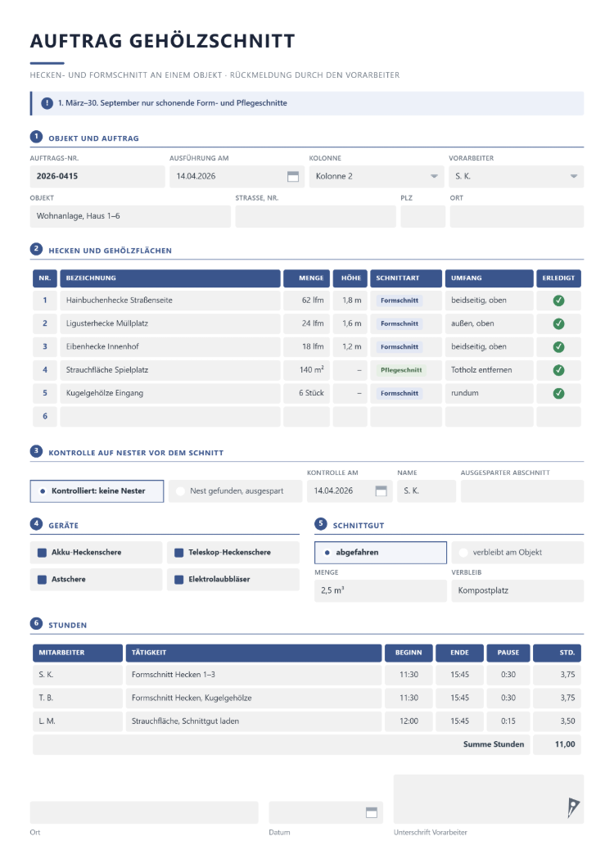The height and width of the screenshot is (868, 614).
Task: Open the Kolonne dropdown
Action: pos(377,177)
